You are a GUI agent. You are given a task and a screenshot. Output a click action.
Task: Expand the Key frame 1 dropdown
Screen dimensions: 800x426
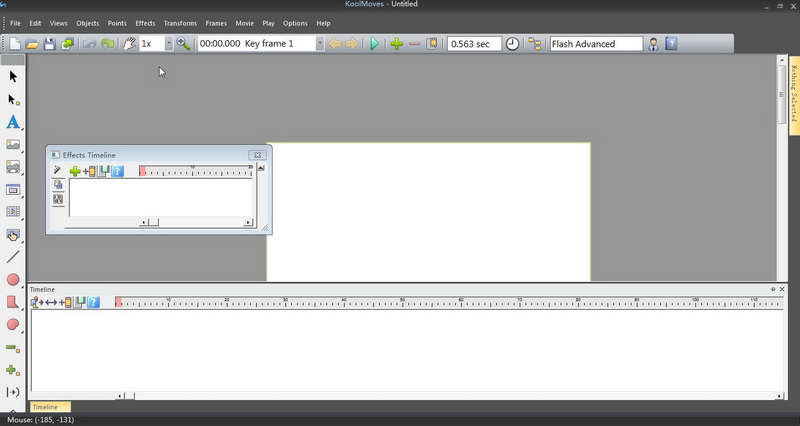click(x=320, y=44)
